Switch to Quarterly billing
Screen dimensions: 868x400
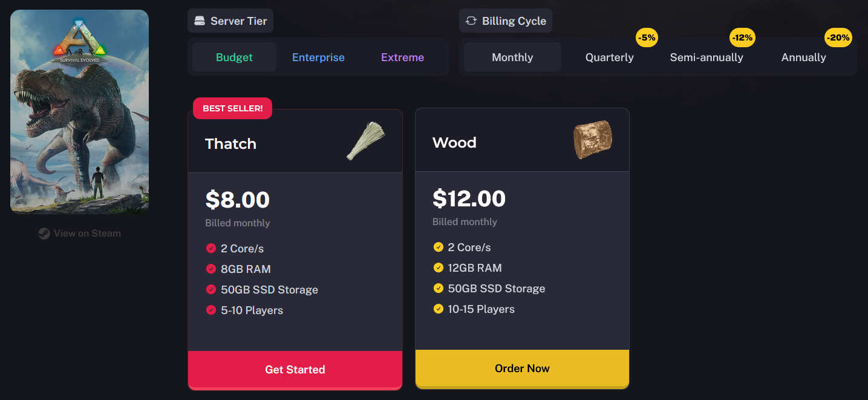tap(609, 57)
